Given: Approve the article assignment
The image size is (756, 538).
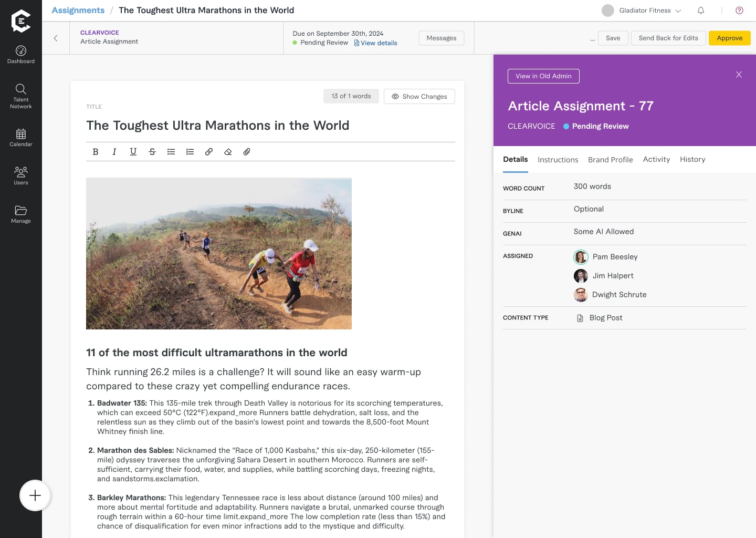Looking at the screenshot, I should point(729,38).
